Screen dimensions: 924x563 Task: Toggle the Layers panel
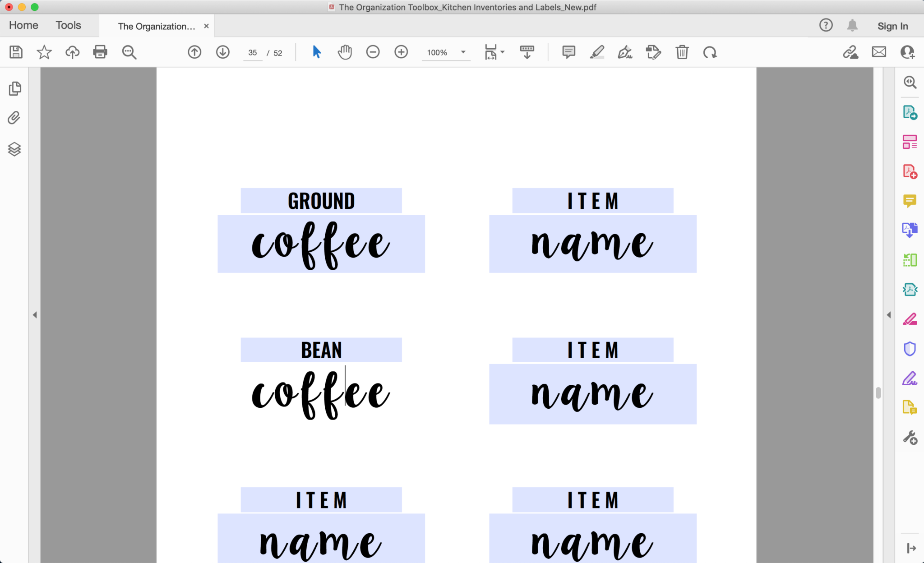(x=15, y=149)
